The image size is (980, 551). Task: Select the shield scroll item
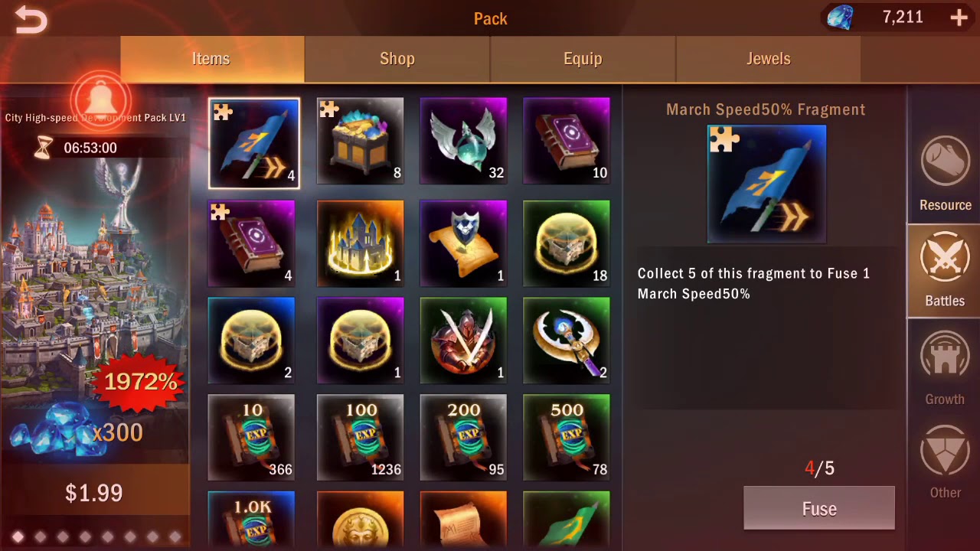(463, 243)
